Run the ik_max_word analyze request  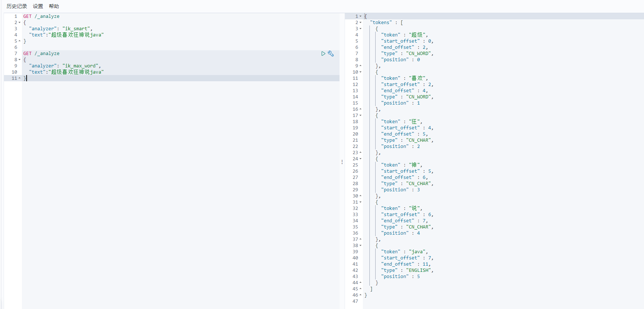point(323,54)
